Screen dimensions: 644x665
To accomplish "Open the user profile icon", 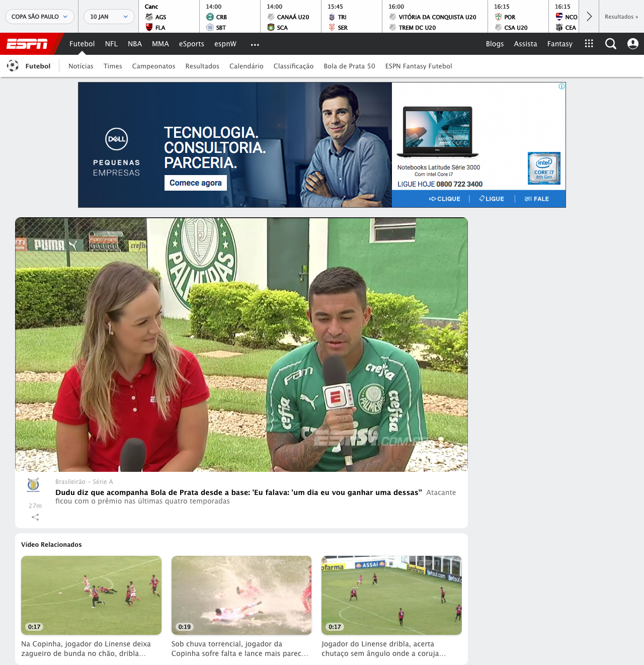I will [x=633, y=44].
